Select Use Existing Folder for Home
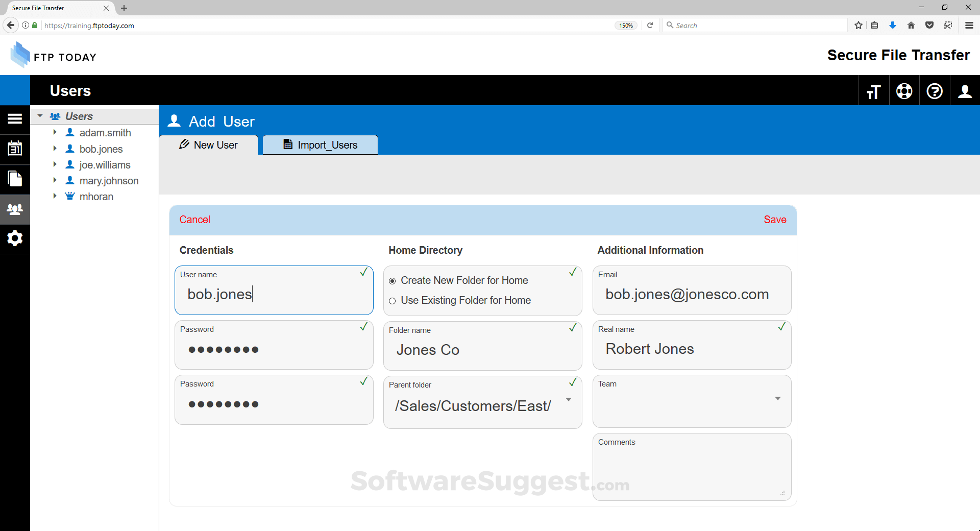This screenshot has width=980, height=531. tap(393, 301)
